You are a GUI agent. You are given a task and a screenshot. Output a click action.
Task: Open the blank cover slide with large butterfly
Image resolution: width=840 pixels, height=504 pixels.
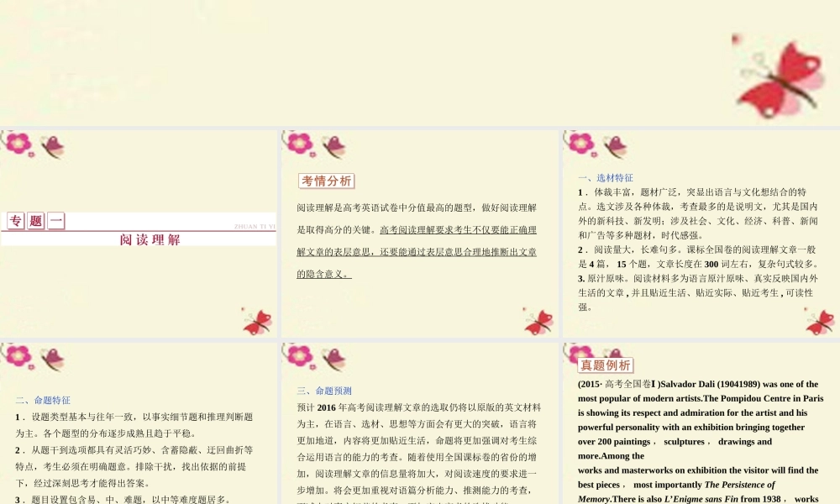(420, 63)
